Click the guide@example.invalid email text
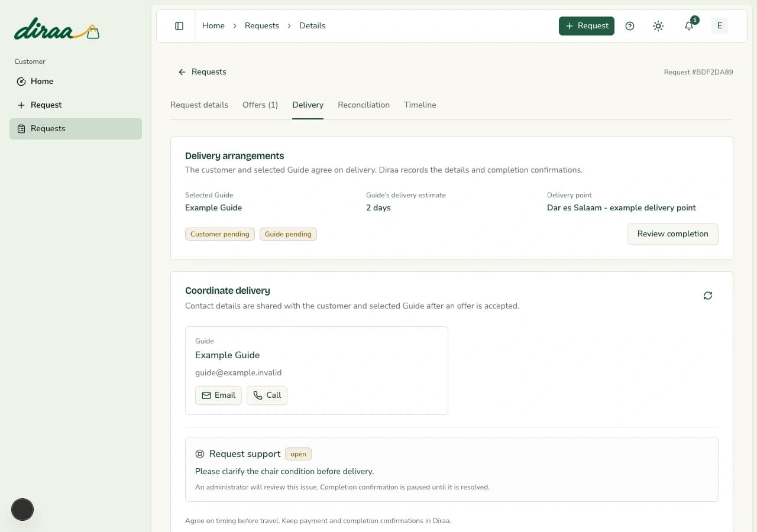The width and height of the screenshot is (757, 532). click(x=238, y=373)
